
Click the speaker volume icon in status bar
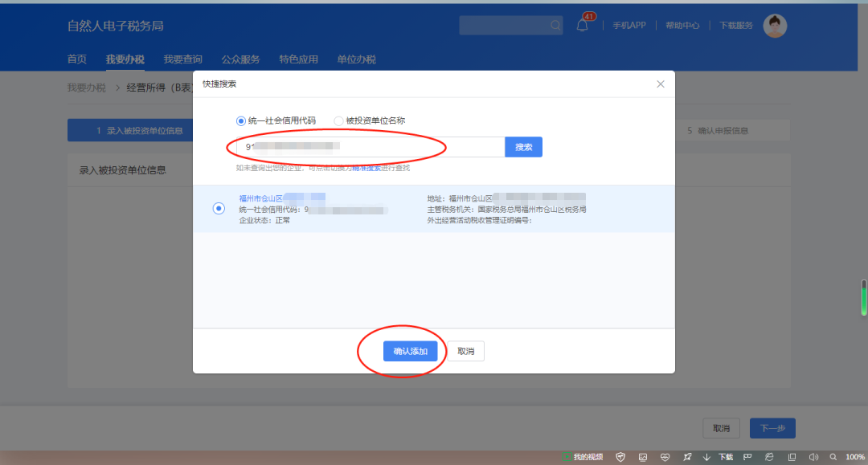(x=812, y=457)
